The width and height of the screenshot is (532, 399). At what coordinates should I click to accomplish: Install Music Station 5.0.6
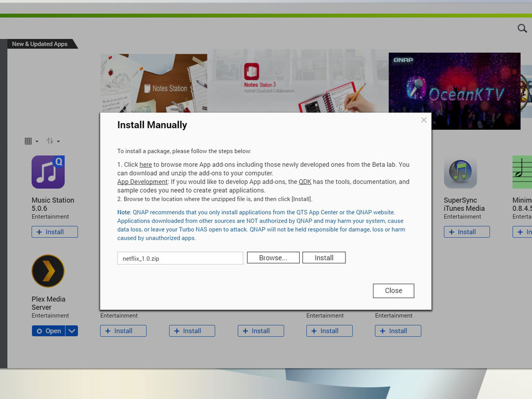55,232
